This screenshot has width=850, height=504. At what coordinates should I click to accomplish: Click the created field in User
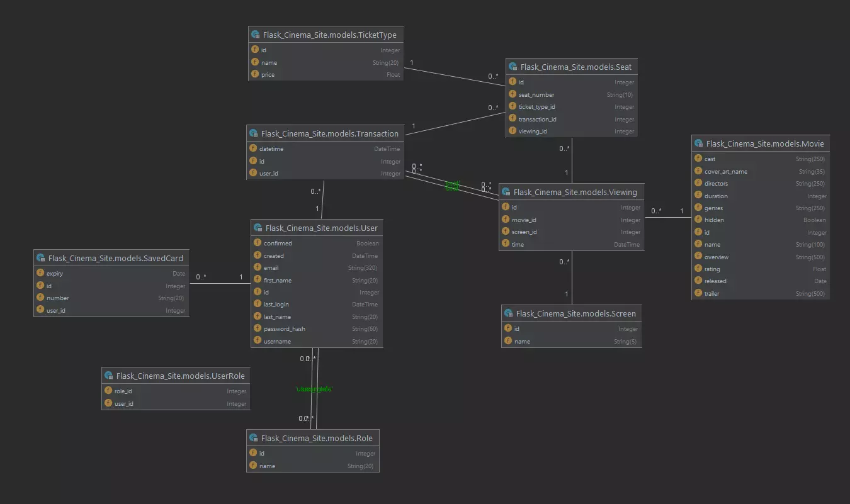click(x=317, y=255)
